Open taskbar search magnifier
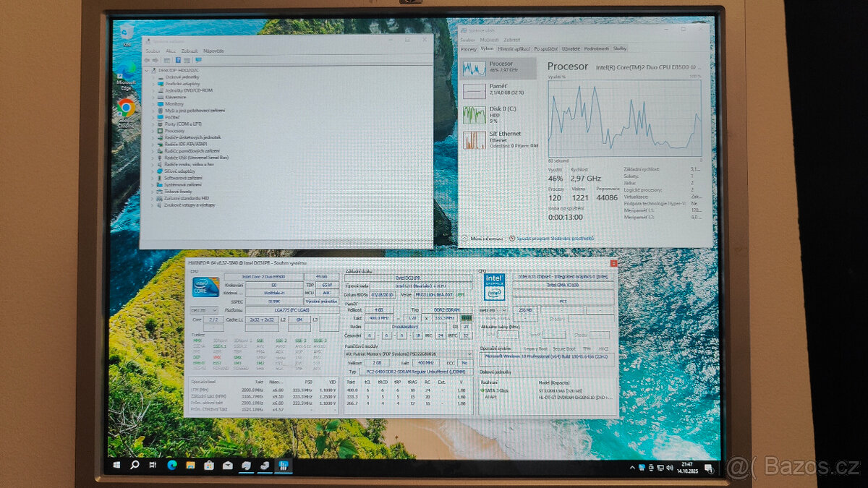The height and width of the screenshot is (488, 868). (135, 465)
